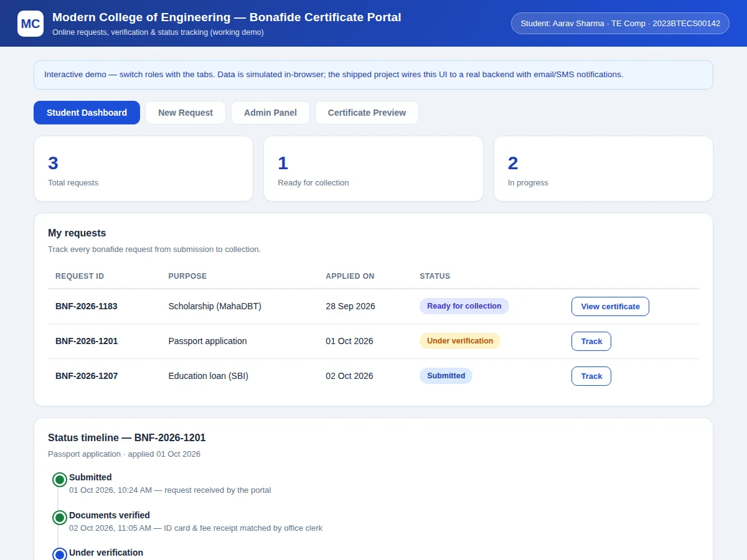Go to the Certificate Preview tab
Screen dimensions: 747x560
coord(367,113)
